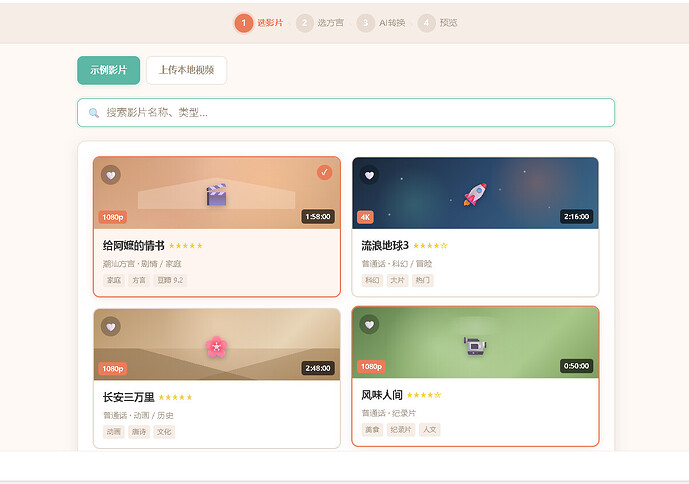The width and height of the screenshot is (689, 484).
Task: Click the clapperboard icon on 给阿嬷的情书 thumbnail
Action: (x=217, y=195)
